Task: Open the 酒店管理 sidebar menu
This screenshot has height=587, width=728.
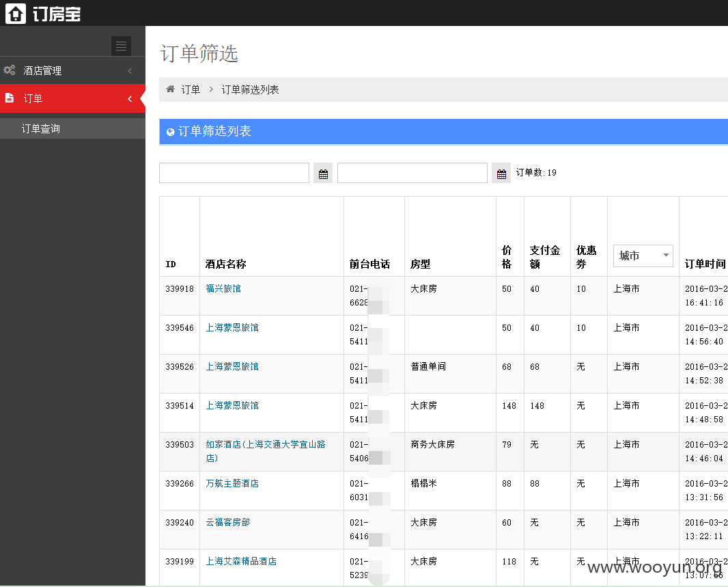Action: coord(73,70)
